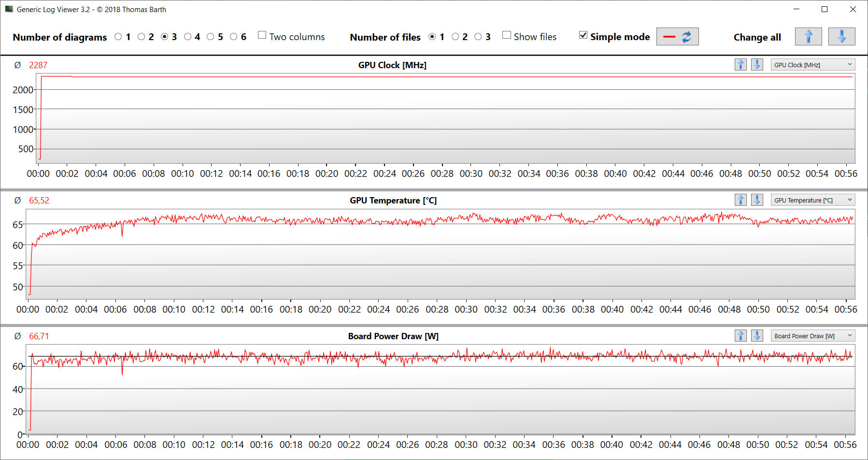The image size is (868, 460).
Task: Choose 1 for number of diagrams
Action: click(x=118, y=37)
